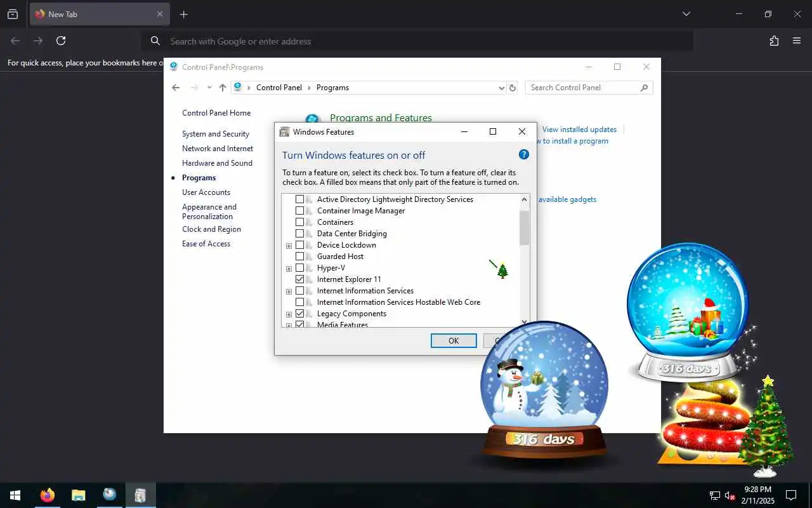Open the notification center icon
Image resolution: width=812 pixels, height=508 pixels.
[791, 495]
